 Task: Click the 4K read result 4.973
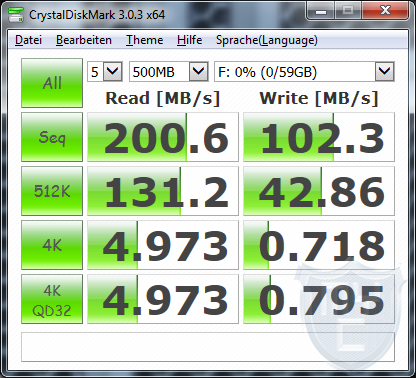[x=163, y=245]
